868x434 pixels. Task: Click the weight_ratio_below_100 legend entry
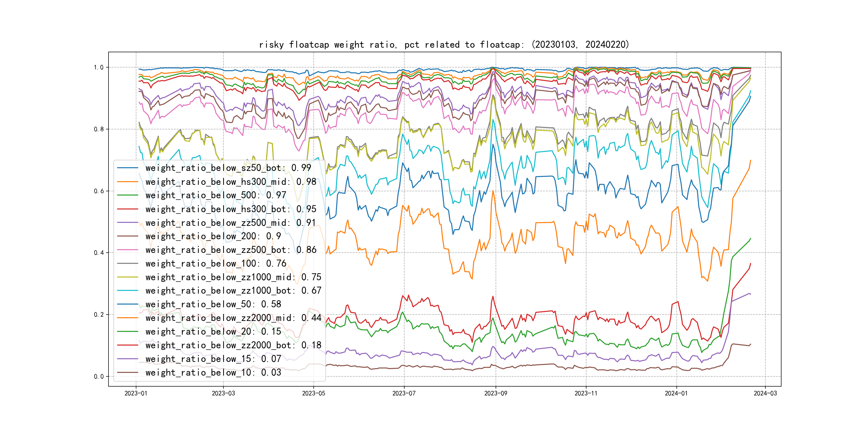216,264
